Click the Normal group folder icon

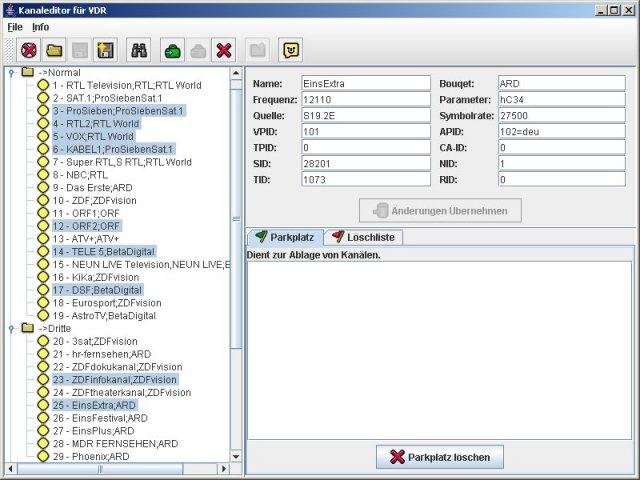(x=28, y=72)
